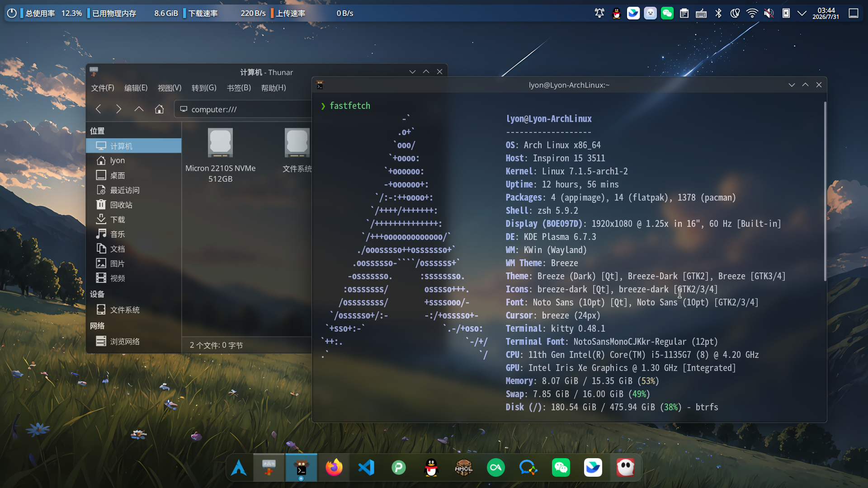
Task: Click the WeChat icon in system tray
Action: tap(667, 13)
